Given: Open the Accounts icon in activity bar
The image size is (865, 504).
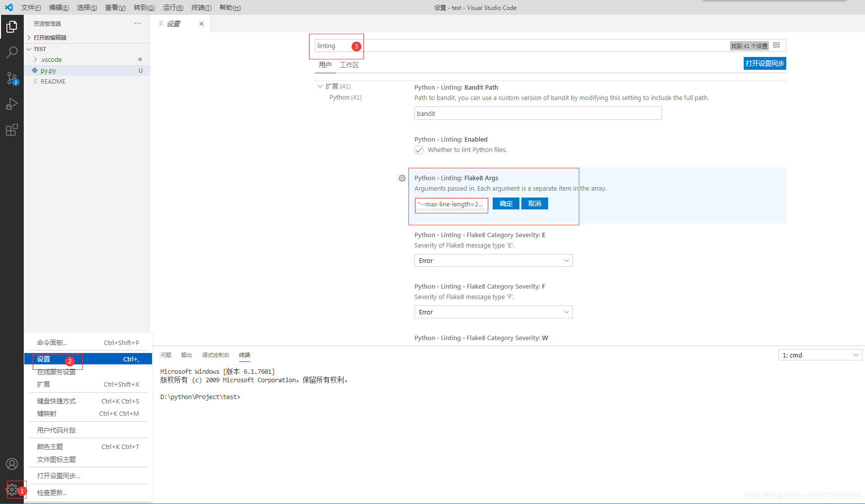Looking at the screenshot, I should pyautogui.click(x=12, y=464).
